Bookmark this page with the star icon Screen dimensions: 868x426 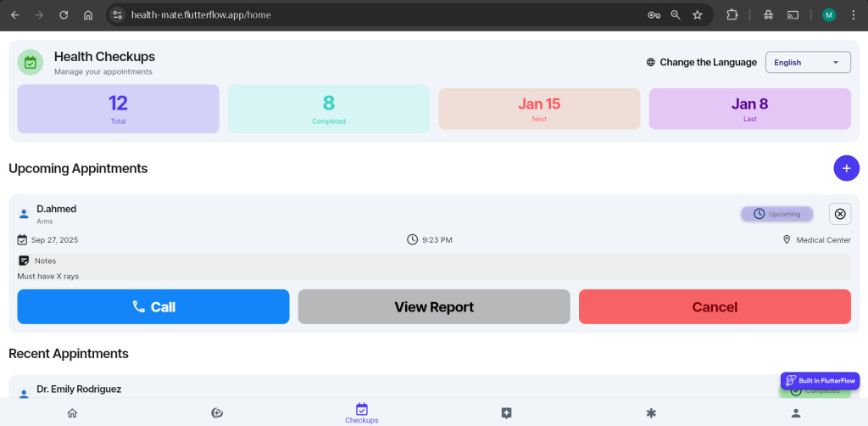coord(698,15)
